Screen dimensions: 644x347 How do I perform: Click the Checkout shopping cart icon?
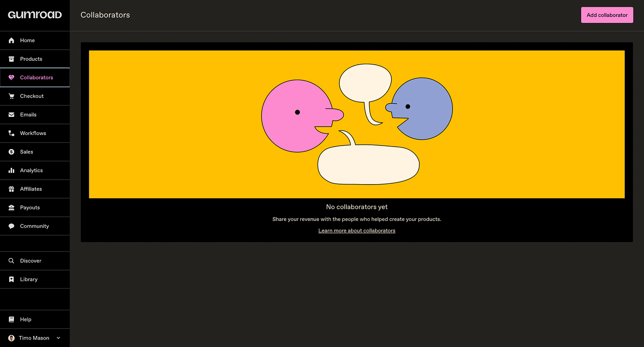[11, 96]
